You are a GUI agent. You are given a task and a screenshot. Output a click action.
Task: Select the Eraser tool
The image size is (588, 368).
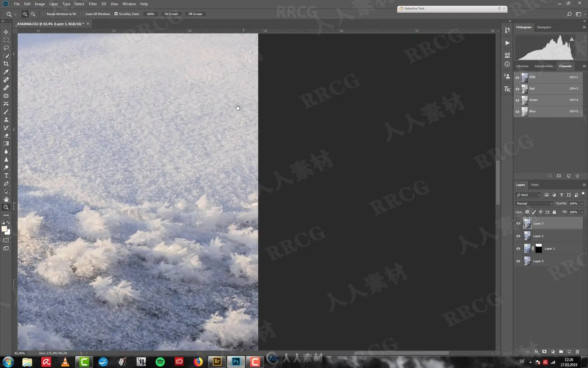6,136
